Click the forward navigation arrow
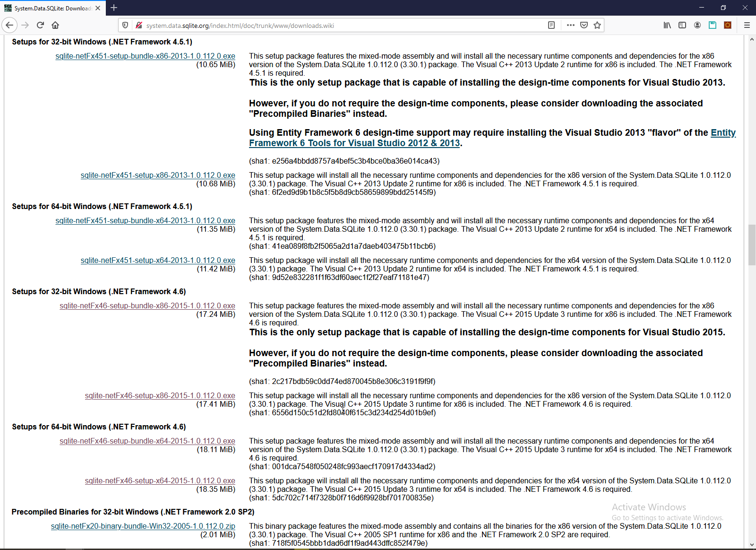This screenshot has height=550, width=756. (26, 25)
